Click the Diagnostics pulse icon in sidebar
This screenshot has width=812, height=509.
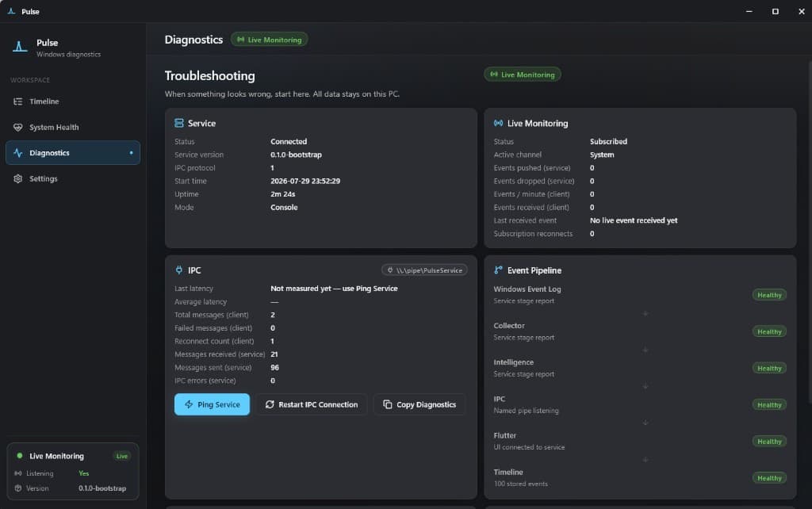click(17, 153)
